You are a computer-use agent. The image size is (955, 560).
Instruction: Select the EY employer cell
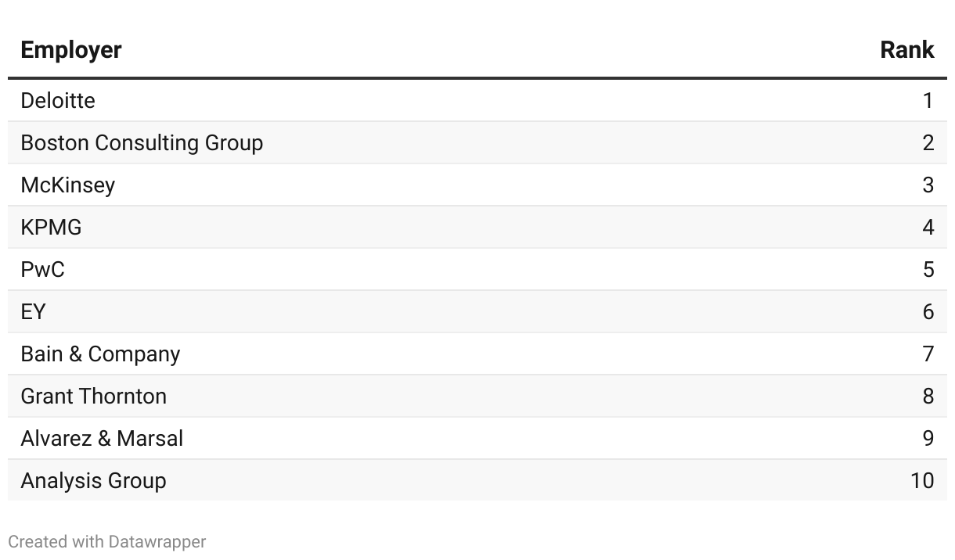[x=33, y=311]
